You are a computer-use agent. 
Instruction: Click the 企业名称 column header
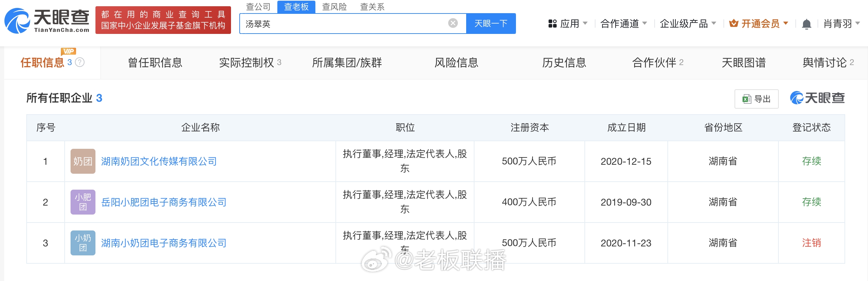pos(200,128)
